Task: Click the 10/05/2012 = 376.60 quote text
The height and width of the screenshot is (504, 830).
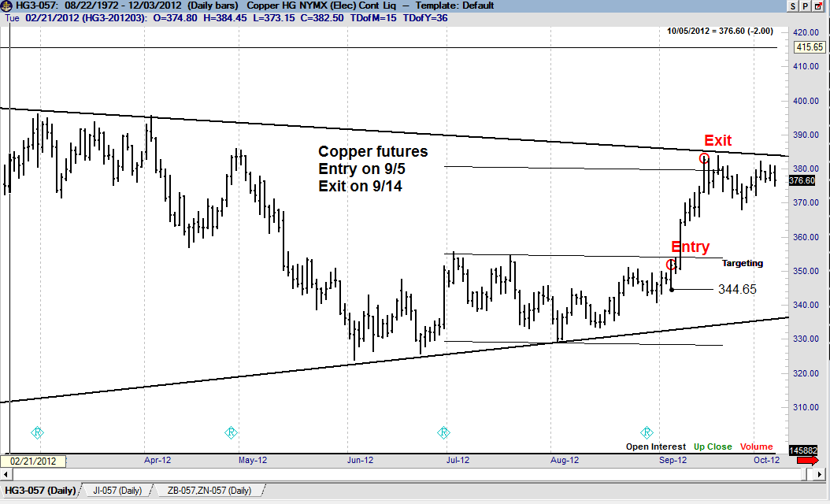Action: (720, 31)
